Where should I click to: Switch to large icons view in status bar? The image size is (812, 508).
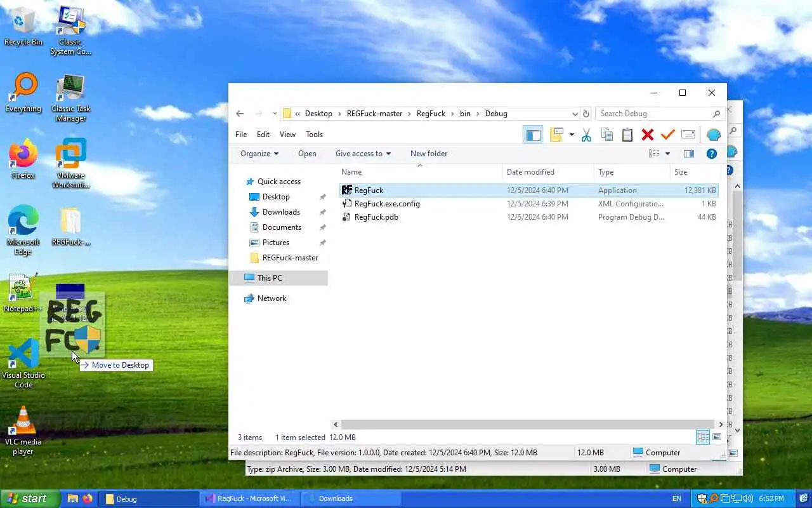click(717, 437)
